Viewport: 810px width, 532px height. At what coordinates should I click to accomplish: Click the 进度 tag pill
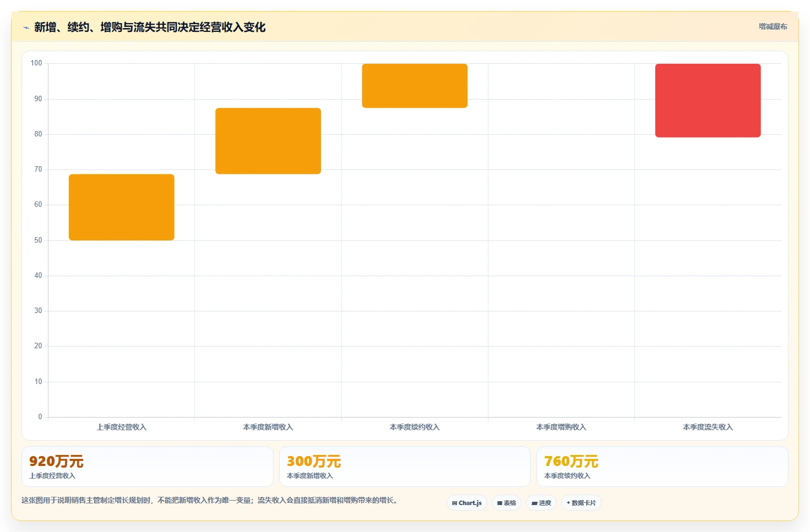click(541, 503)
